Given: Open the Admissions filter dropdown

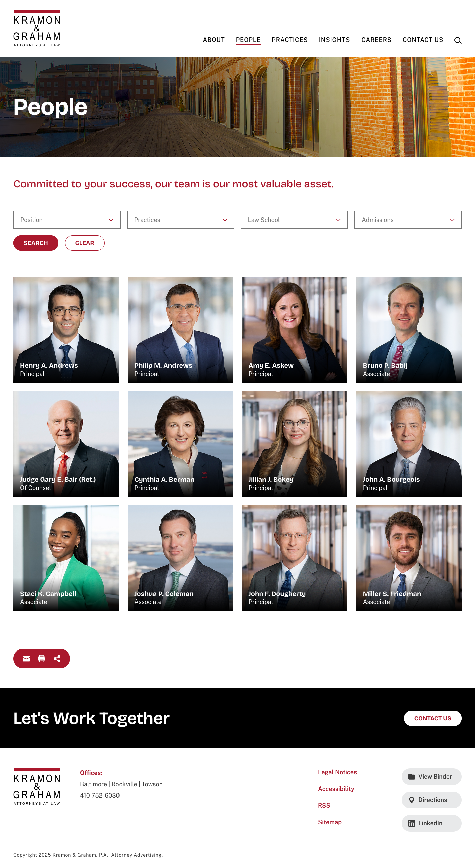Looking at the screenshot, I should point(408,220).
